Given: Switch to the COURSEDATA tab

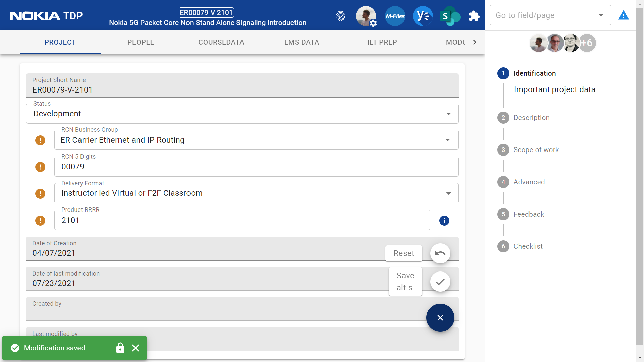Looking at the screenshot, I should coord(221,42).
